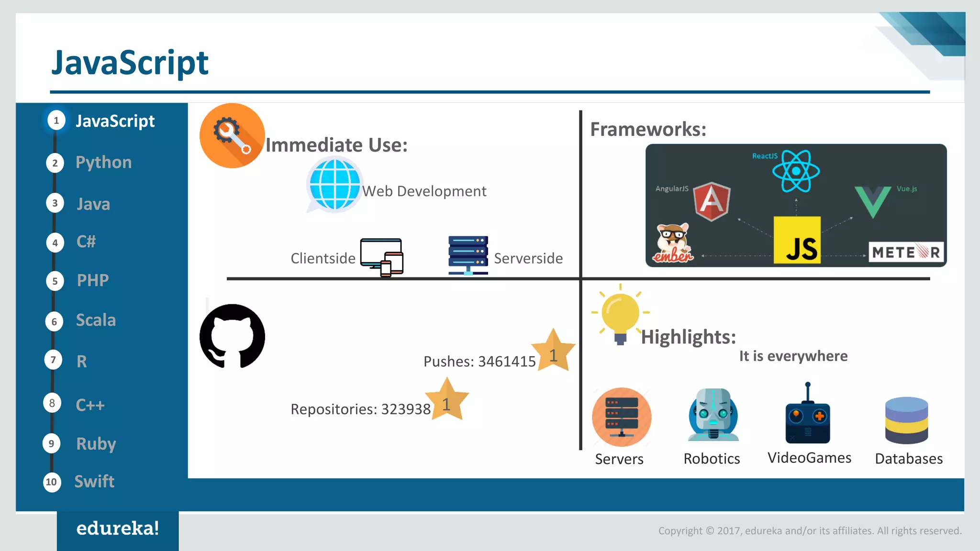This screenshot has width=980, height=551.
Task: Click the 'VideoGames' label
Action: [x=810, y=458]
